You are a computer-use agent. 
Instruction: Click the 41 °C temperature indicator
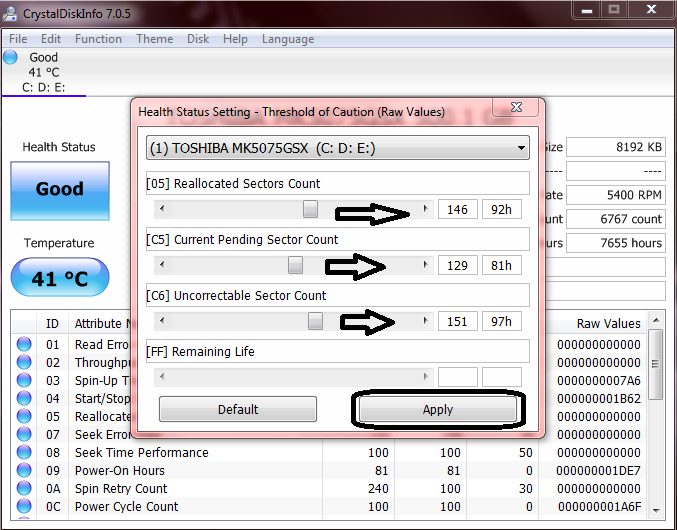click(x=60, y=278)
